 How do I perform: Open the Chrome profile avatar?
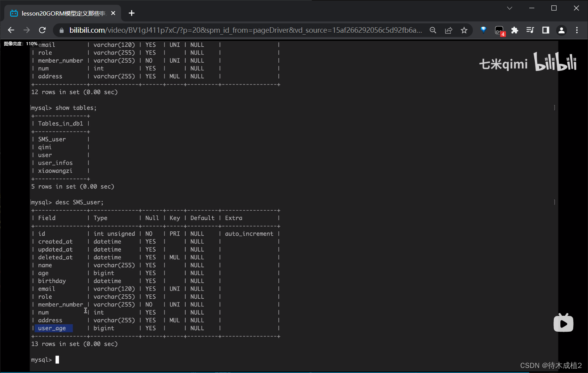pos(561,30)
